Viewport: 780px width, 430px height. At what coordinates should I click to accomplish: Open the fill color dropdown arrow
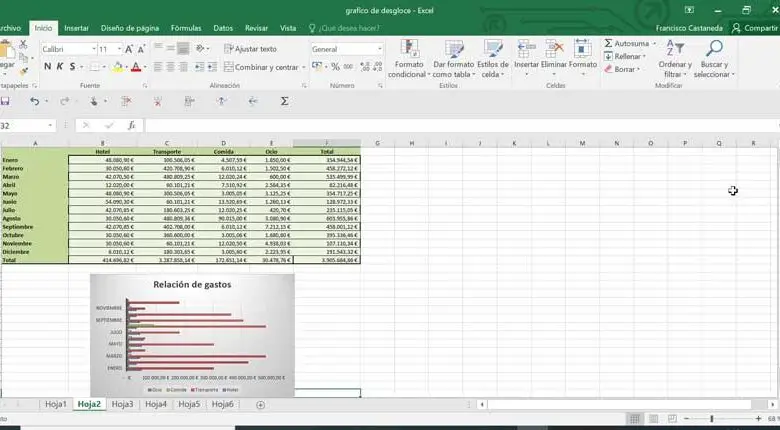point(126,67)
